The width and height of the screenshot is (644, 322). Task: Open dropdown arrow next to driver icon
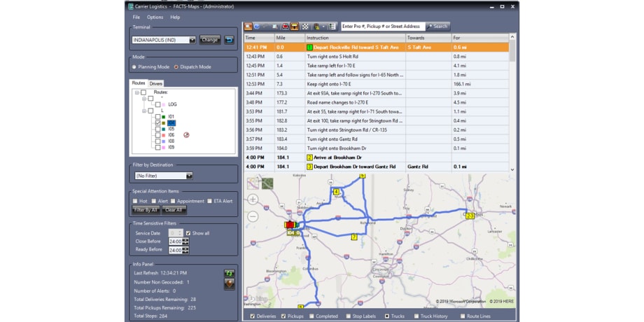[323, 27]
